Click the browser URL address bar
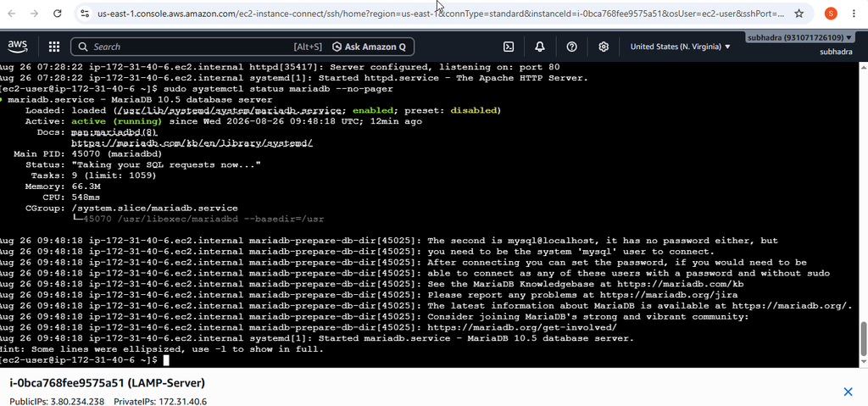This screenshot has width=868, height=406. point(440,14)
